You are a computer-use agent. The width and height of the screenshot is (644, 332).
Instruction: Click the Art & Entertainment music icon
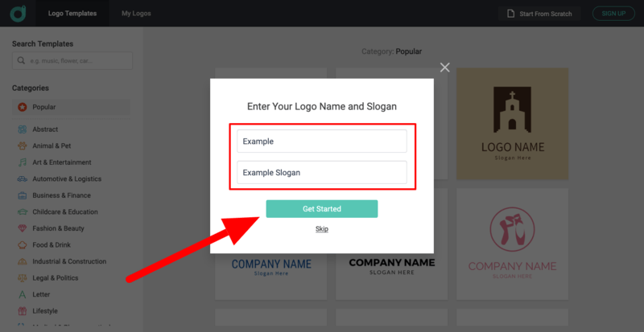point(23,162)
